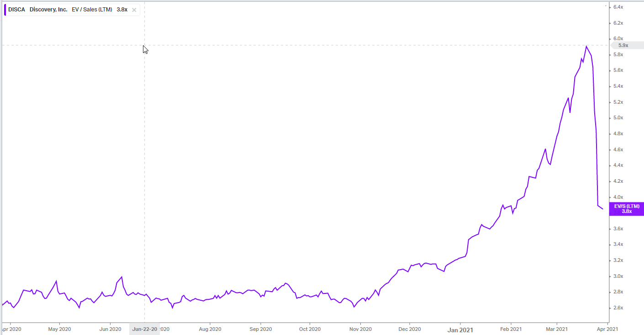644x335 pixels.
Task: Click the 6.0x value on y-axis
Action: 618,38
